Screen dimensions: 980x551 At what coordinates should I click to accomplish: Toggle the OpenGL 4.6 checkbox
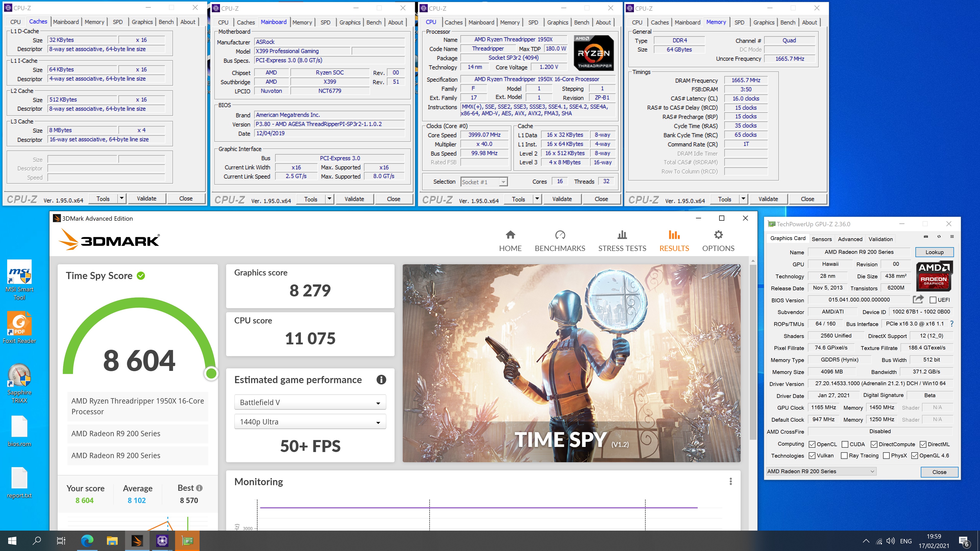(x=915, y=456)
